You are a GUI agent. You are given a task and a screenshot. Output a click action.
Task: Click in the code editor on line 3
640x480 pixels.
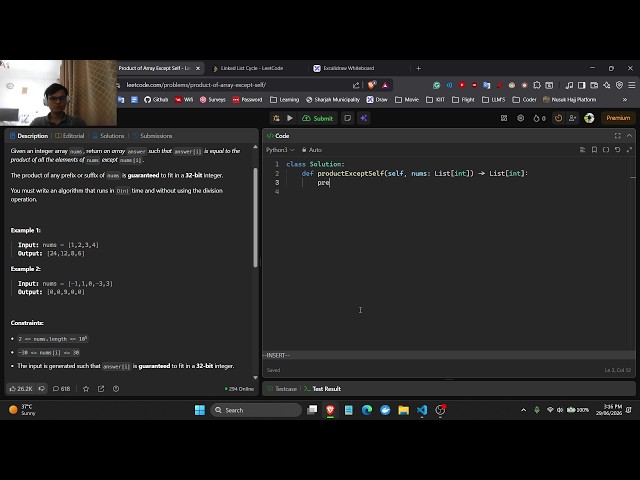point(457,183)
